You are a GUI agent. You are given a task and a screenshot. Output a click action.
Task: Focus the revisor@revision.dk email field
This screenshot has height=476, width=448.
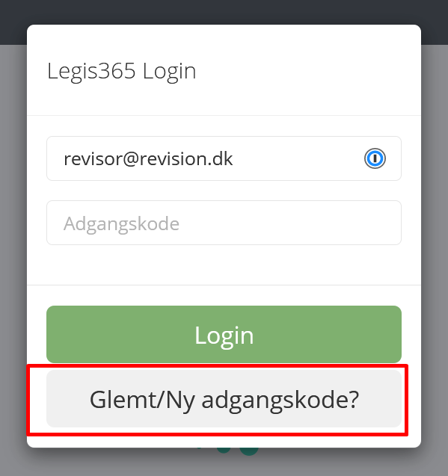click(224, 158)
